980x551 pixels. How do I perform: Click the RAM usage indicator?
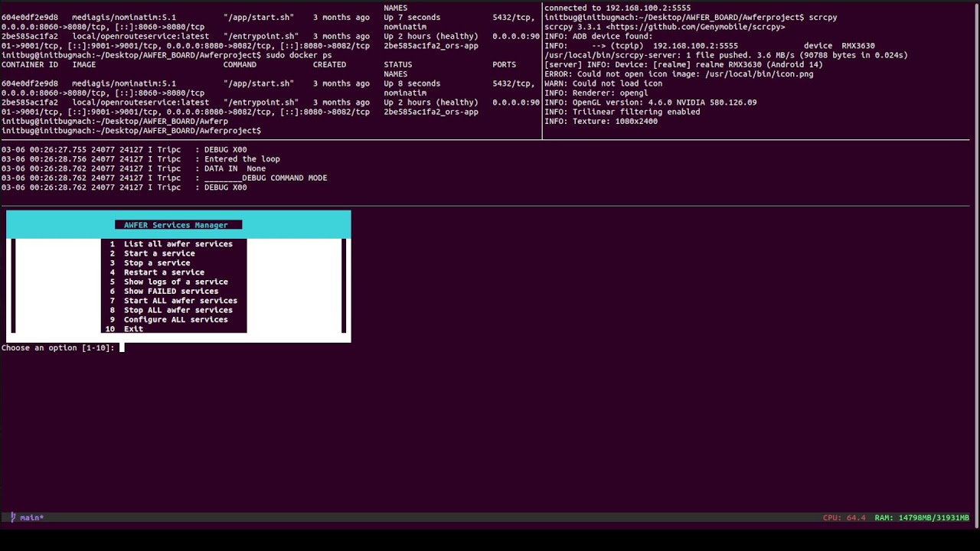click(922, 518)
